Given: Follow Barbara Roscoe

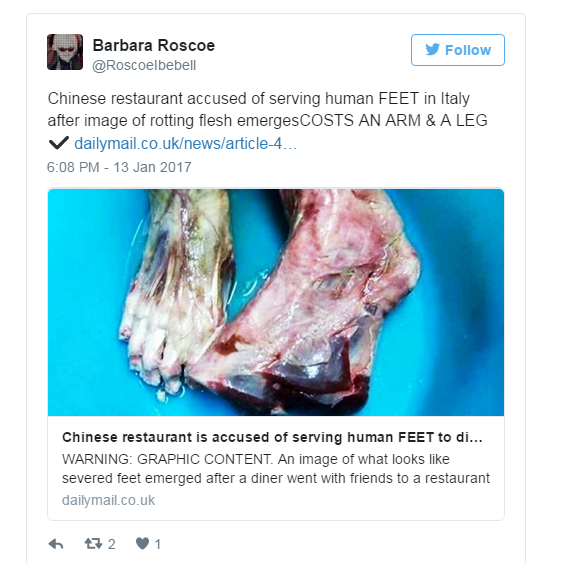Looking at the screenshot, I should coord(458,50).
